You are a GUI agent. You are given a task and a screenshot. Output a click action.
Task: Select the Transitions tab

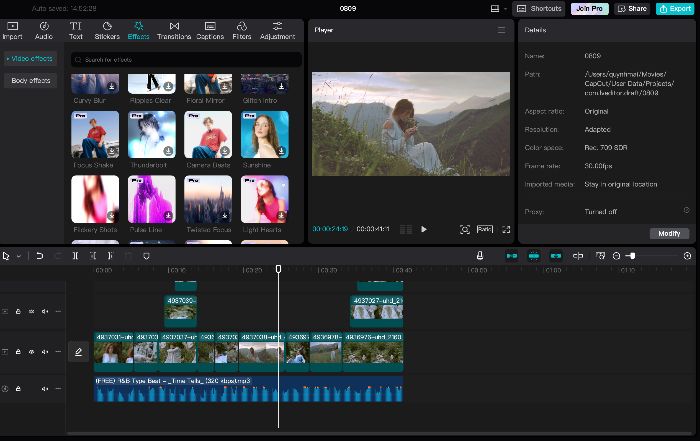[x=174, y=30]
